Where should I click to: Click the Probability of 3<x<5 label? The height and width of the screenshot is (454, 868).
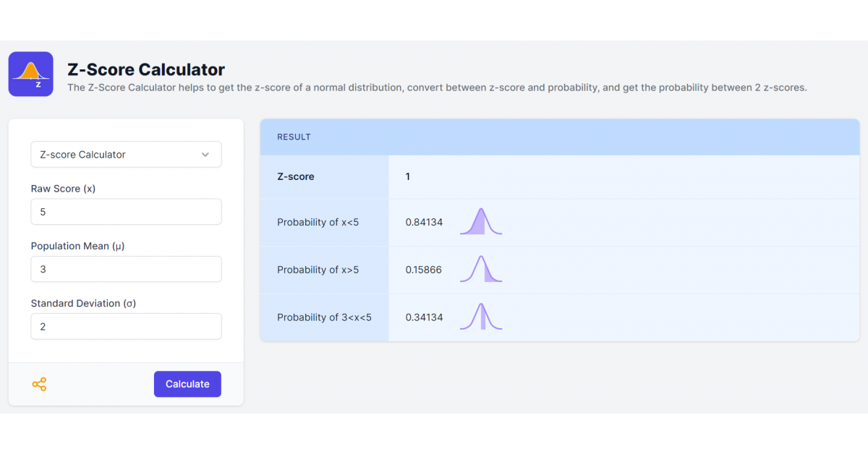[324, 317]
